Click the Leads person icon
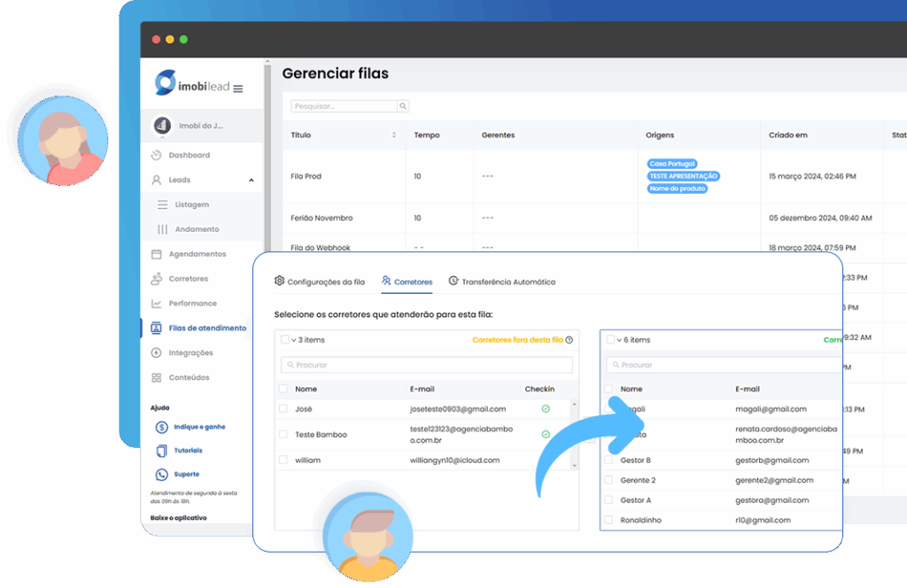Viewport: 907px width, 588px height. coord(156,180)
